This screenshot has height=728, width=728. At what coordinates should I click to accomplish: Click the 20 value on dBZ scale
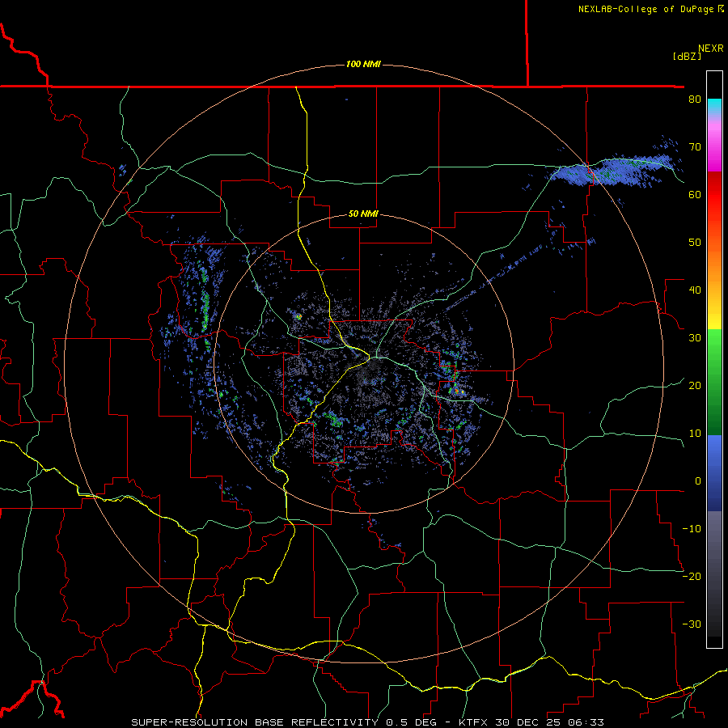(695, 385)
